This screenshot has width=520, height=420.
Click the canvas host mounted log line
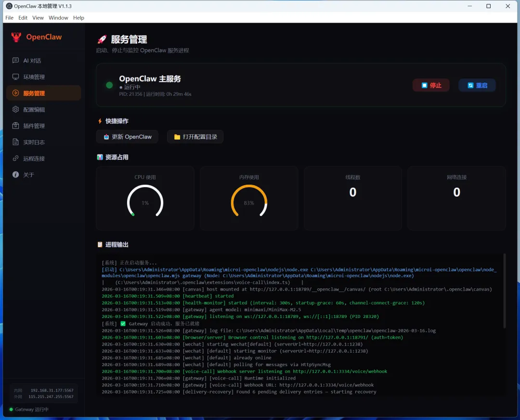297,289
